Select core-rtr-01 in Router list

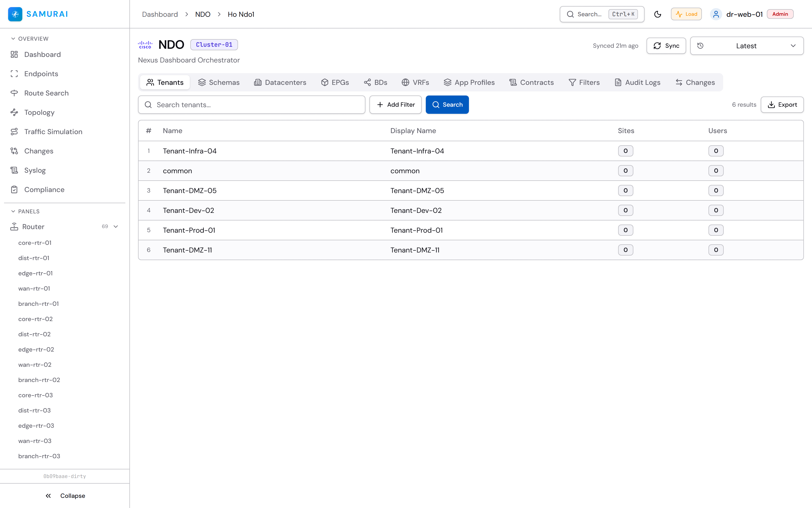coord(35,243)
